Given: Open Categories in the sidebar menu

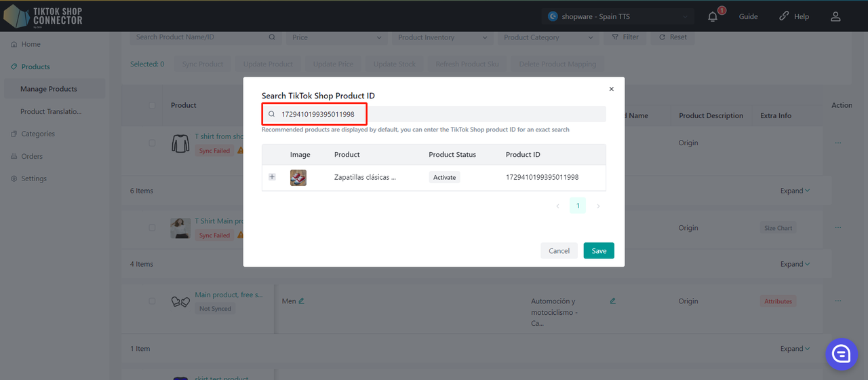Looking at the screenshot, I should (37, 134).
